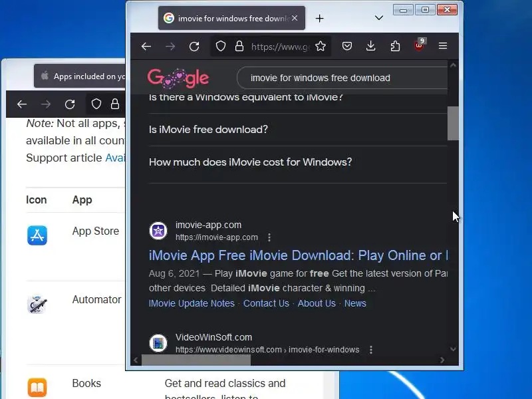This screenshot has width=532, height=399.
Task: Open a new tab with the plus button
Action: 319,19
